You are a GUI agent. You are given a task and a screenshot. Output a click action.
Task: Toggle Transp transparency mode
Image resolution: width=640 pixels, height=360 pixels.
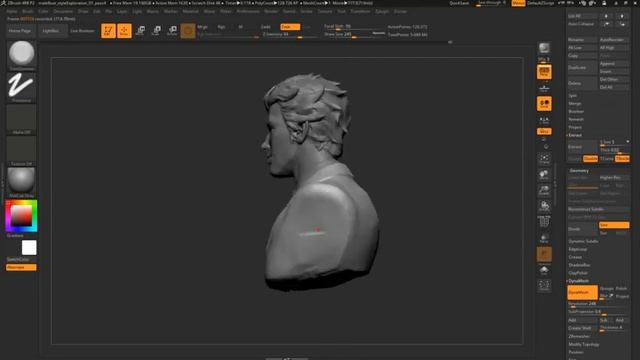544,238
